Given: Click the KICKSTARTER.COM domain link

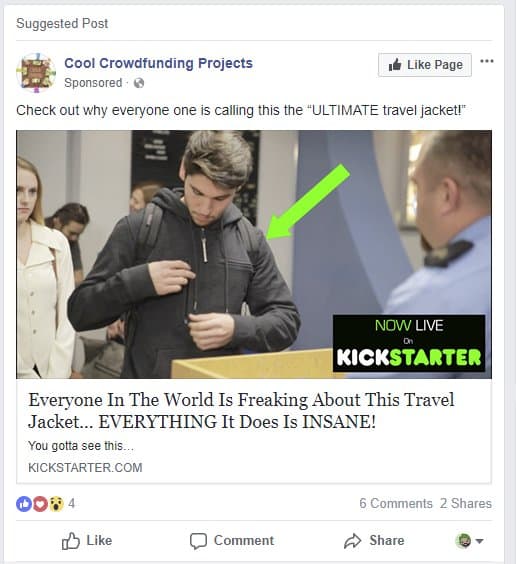Looking at the screenshot, I should pos(85,468).
